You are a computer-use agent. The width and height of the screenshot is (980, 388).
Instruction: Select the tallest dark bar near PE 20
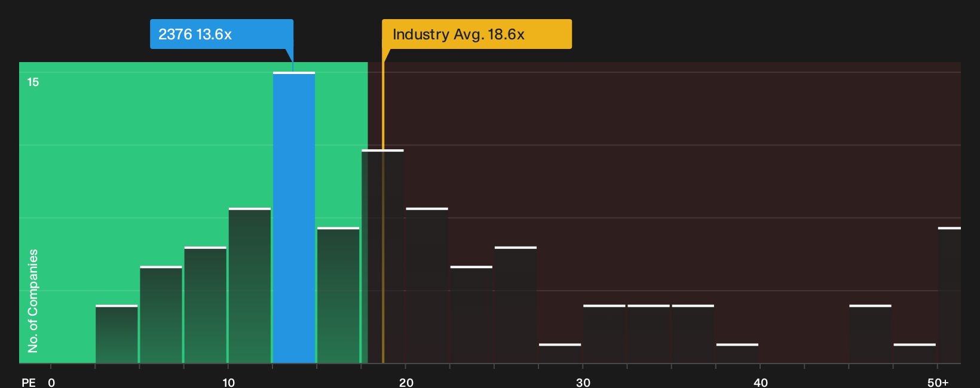coord(382,256)
